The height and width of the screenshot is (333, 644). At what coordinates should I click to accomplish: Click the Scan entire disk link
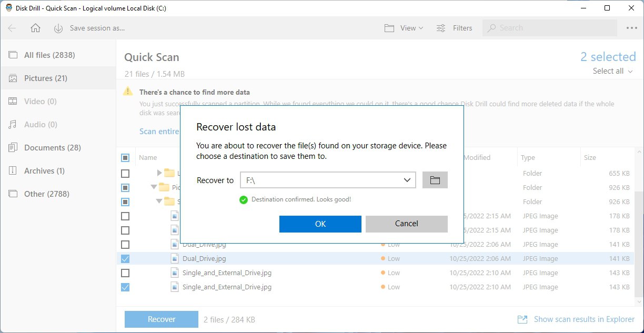point(159,131)
